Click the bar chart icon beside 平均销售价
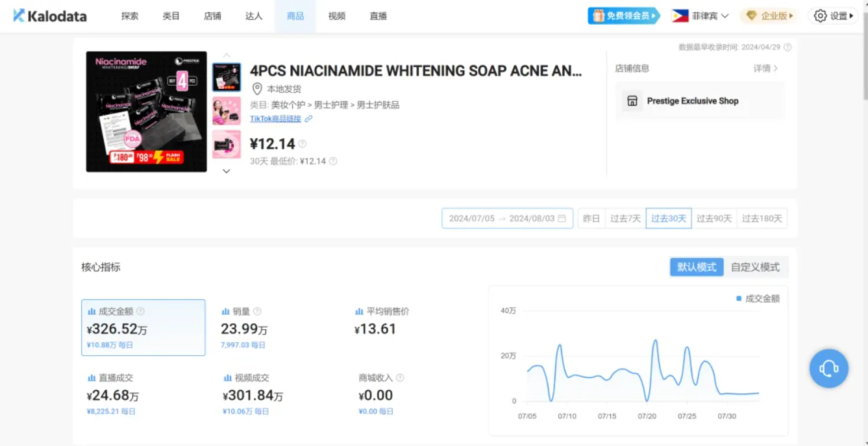868x446 pixels. 360,312
